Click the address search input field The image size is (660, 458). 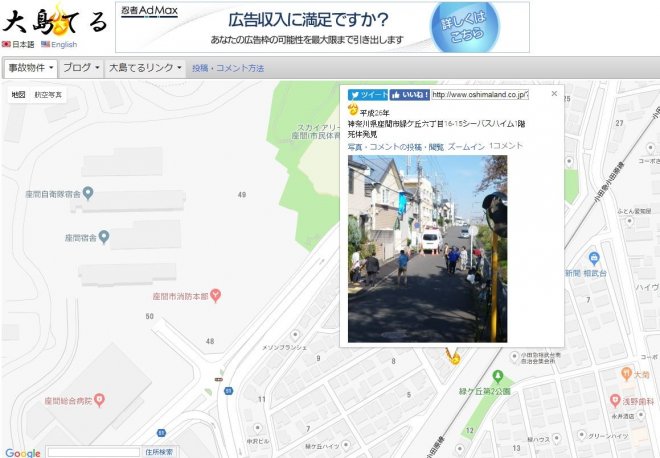coord(93,452)
